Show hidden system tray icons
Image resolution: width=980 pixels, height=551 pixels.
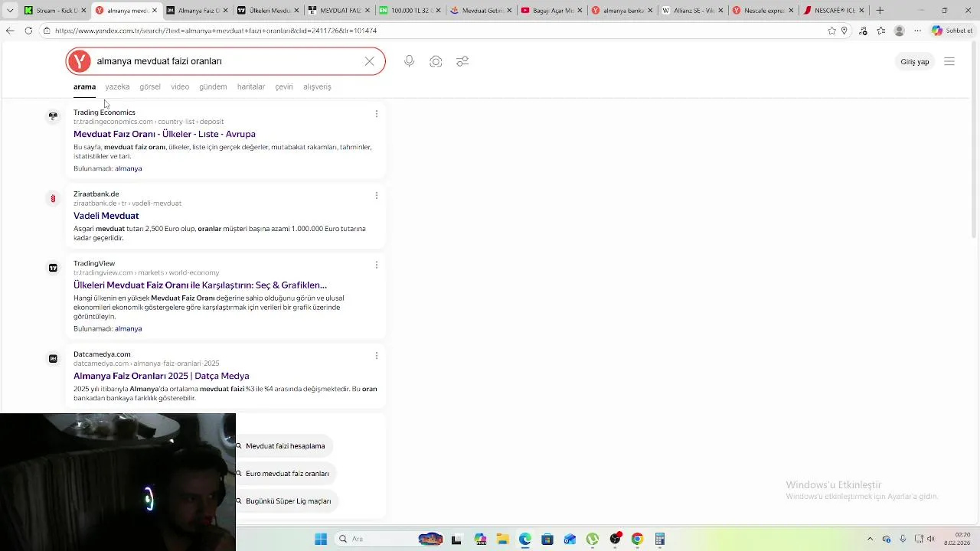[870, 539]
